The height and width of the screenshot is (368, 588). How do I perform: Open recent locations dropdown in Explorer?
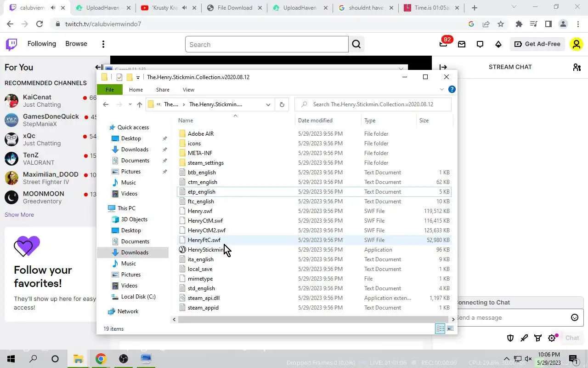pos(130,104)
